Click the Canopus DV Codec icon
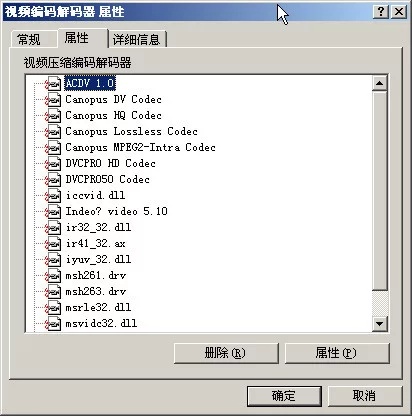This screenshot has height=416, width=412. click(53, 100)
